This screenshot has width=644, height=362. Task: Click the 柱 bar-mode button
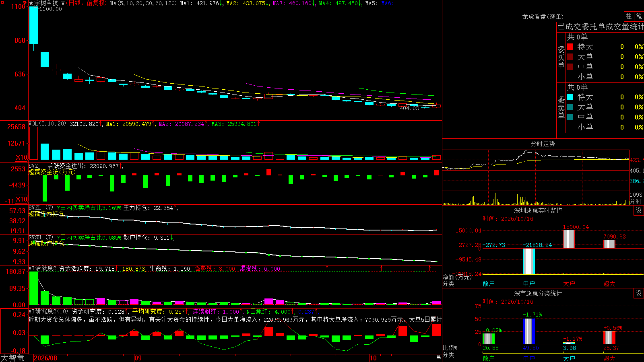click(629, 16)
